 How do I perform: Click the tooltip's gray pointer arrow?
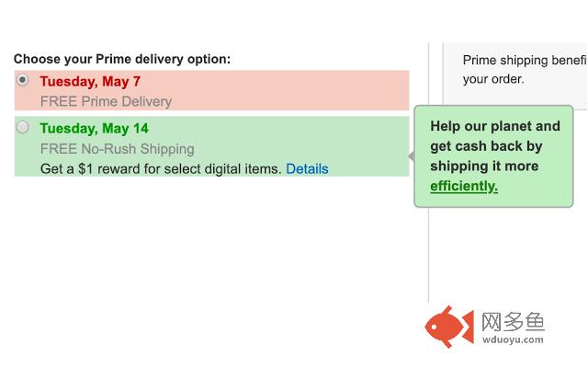[412, 156]
